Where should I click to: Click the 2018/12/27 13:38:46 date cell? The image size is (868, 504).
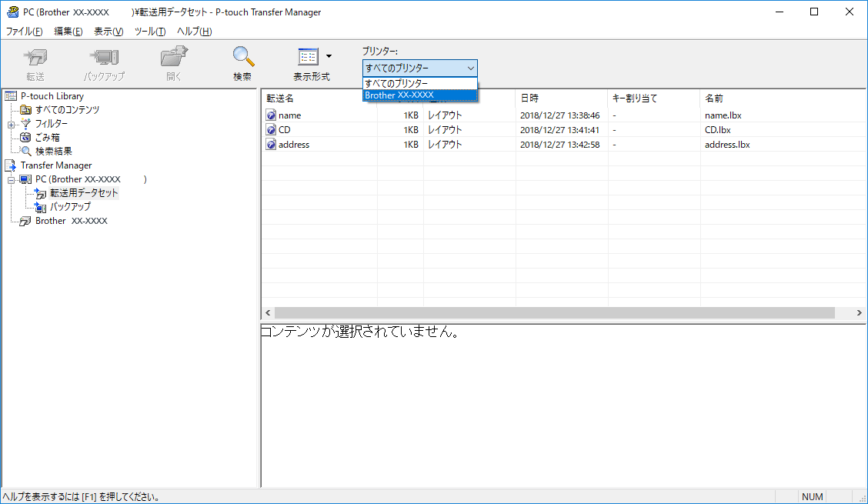point(559,115)
